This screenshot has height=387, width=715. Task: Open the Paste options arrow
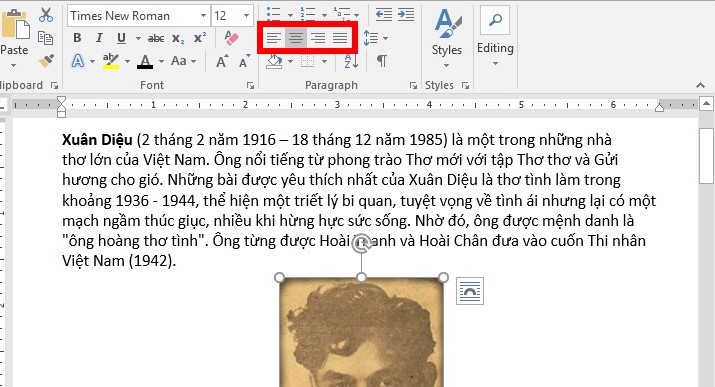click(x=13, y=65)
